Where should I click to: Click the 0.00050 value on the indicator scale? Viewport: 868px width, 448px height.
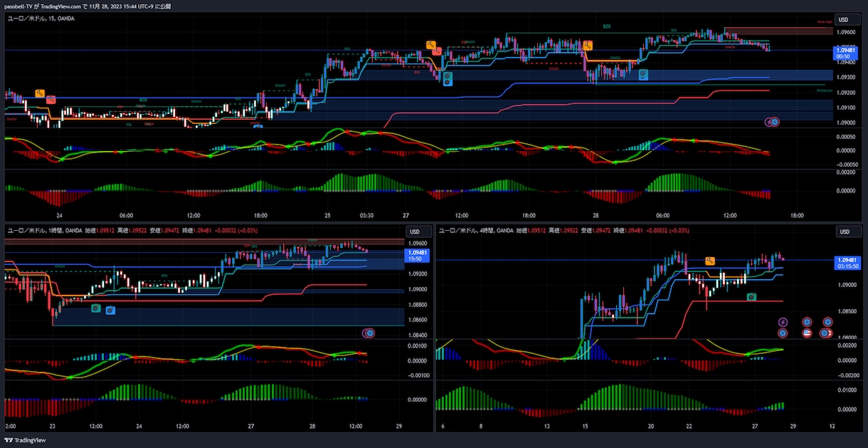(x=845, y=135)
